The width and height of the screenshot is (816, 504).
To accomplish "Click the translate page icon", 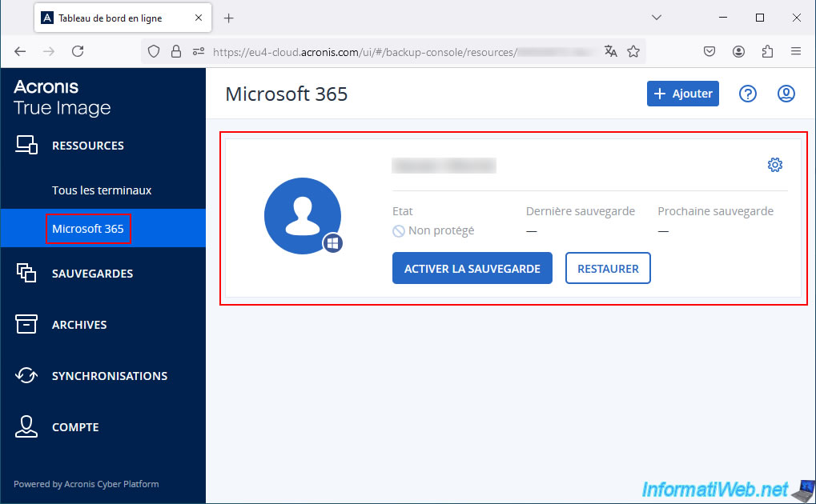I will click(x=610, y=51).
